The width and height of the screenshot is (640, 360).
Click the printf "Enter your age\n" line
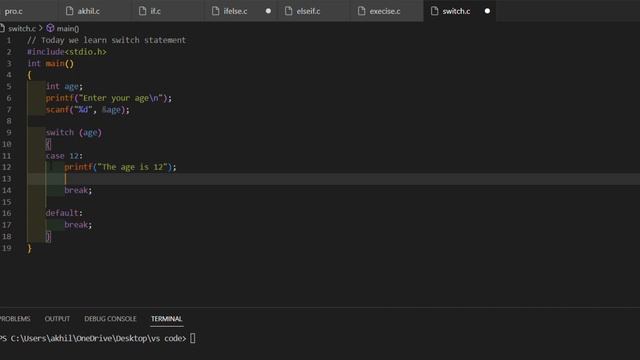coord(109,98)
